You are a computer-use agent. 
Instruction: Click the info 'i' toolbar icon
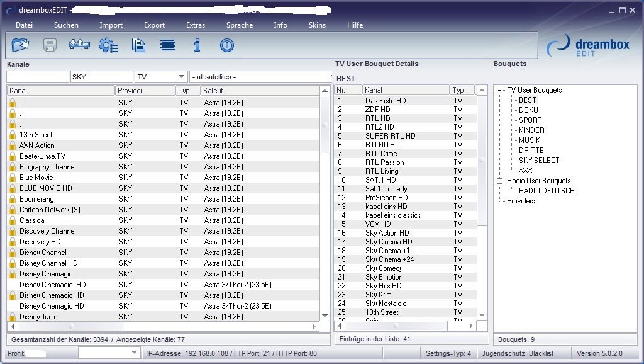point(197,45)
